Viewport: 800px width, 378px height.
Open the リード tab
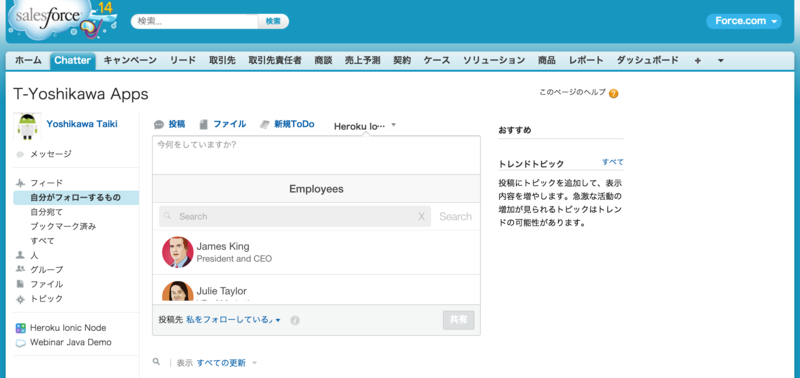coord(183,60)
